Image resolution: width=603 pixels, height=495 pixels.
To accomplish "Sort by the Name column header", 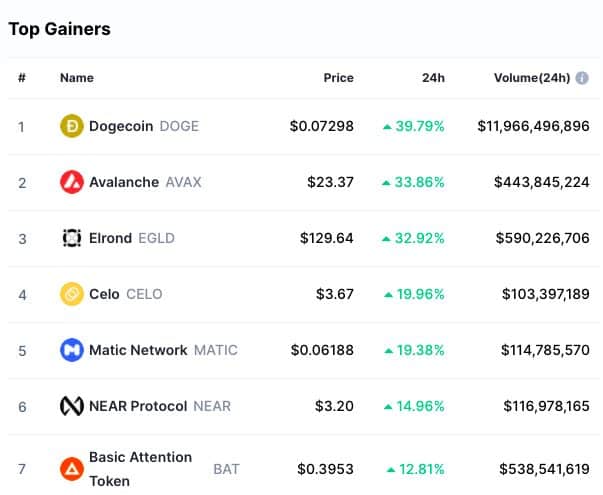I will 77,78.
